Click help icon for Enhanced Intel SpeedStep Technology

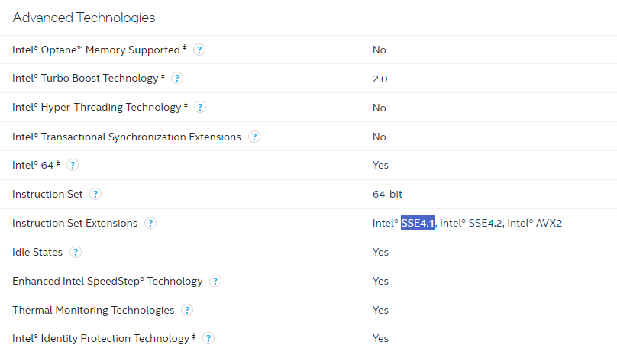[x=215, y=281]
